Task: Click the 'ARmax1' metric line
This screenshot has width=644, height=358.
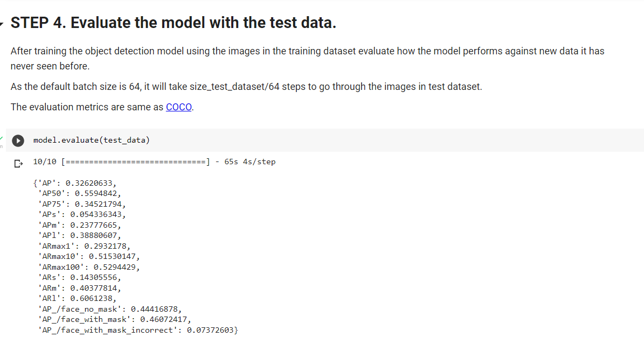Action: coord(84,246)
